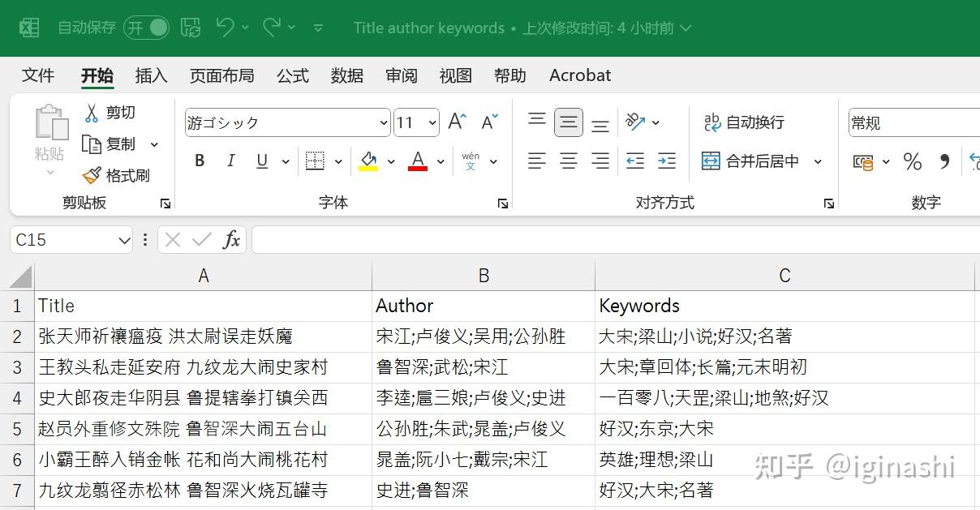Click the Increase Font Size icon

(455, 121)
